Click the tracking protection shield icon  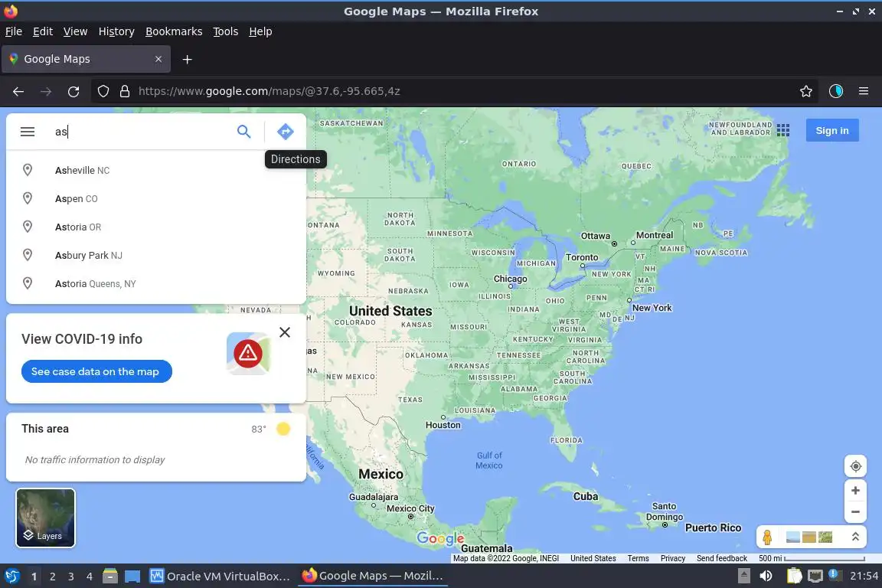pos(103,91)
